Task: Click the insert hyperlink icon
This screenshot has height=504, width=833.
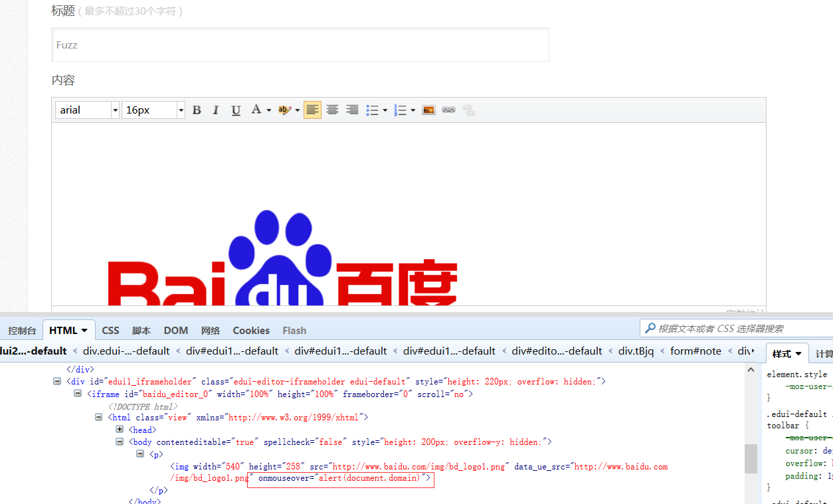Action: click(448, 110)
